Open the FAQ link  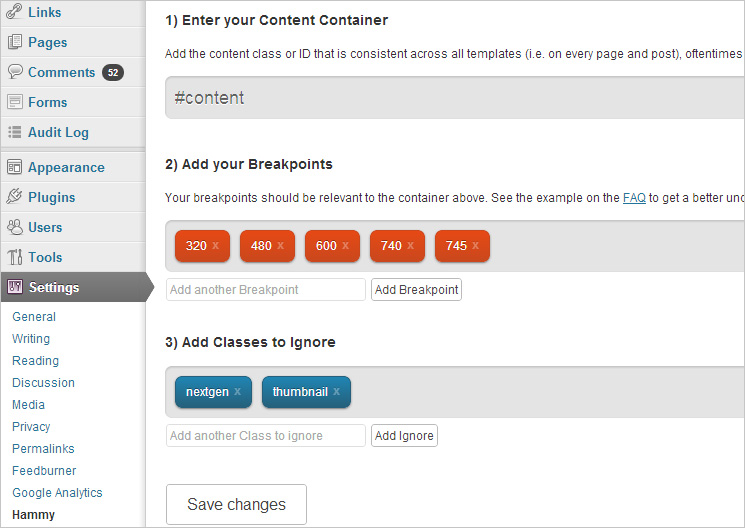[634, 198]
